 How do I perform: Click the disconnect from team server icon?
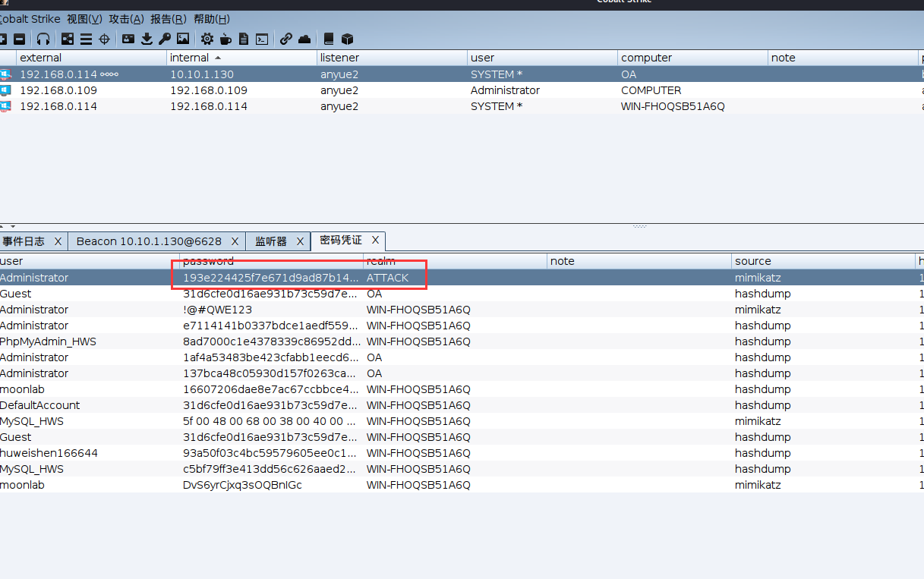tap(20, 39)
